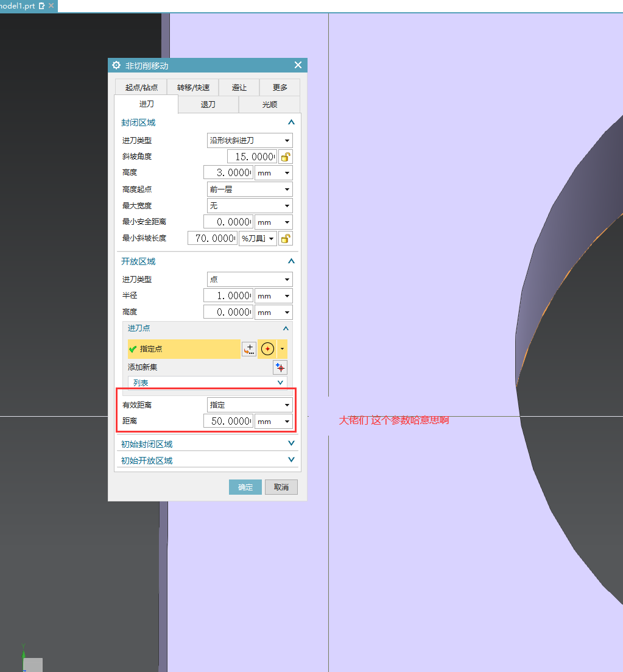Viewport: 623px width, 672px height.
Task: Collapse the 封闭区域 section
Action: coord(291,122)
